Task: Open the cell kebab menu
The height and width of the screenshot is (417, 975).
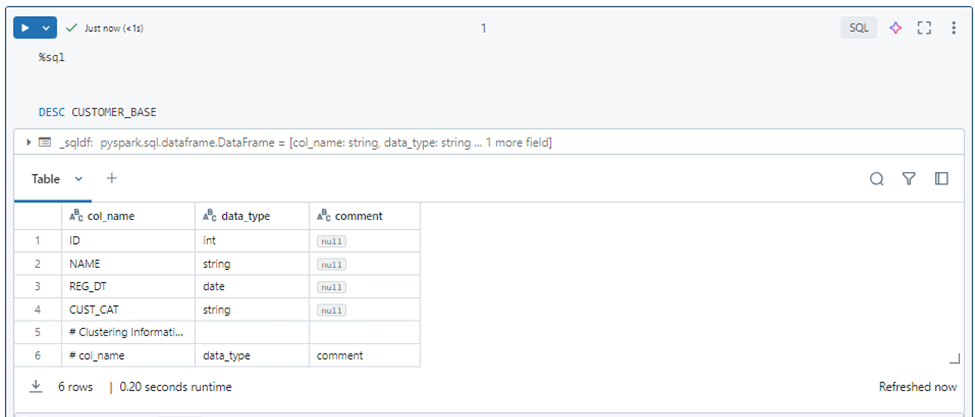Action: click(954, 28)
